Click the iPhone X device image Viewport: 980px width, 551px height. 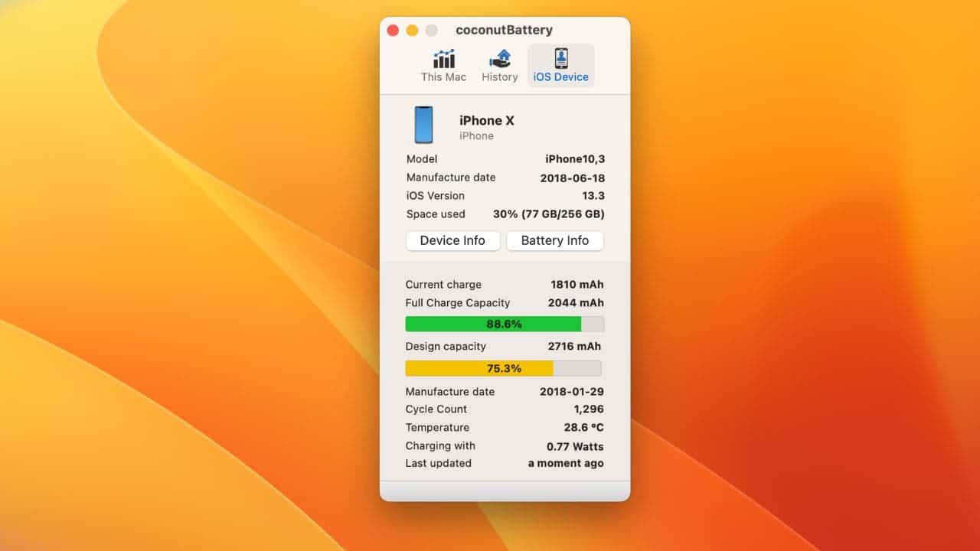click(x=423, y=126)
